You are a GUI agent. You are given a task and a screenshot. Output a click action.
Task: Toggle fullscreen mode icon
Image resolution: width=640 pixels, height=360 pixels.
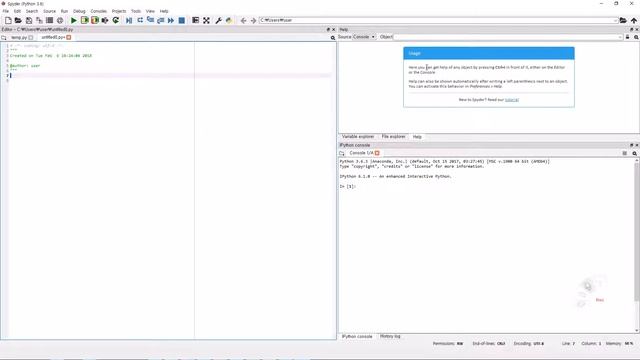point(207,20)
